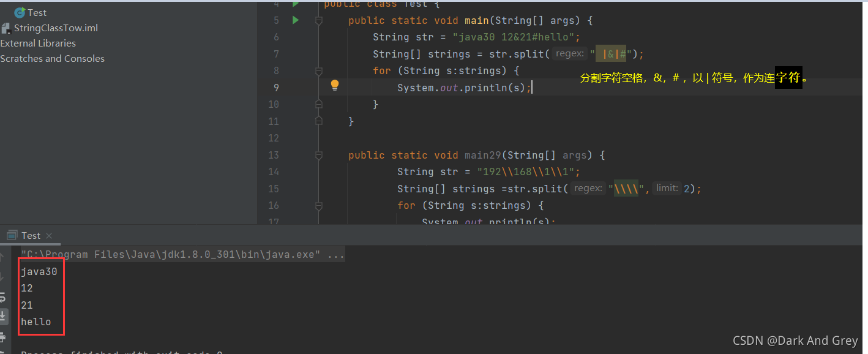Screen dimensions: 868x354
Task: Open the yellow light bulb quick-fix on line 9
Action: (334, 85)
